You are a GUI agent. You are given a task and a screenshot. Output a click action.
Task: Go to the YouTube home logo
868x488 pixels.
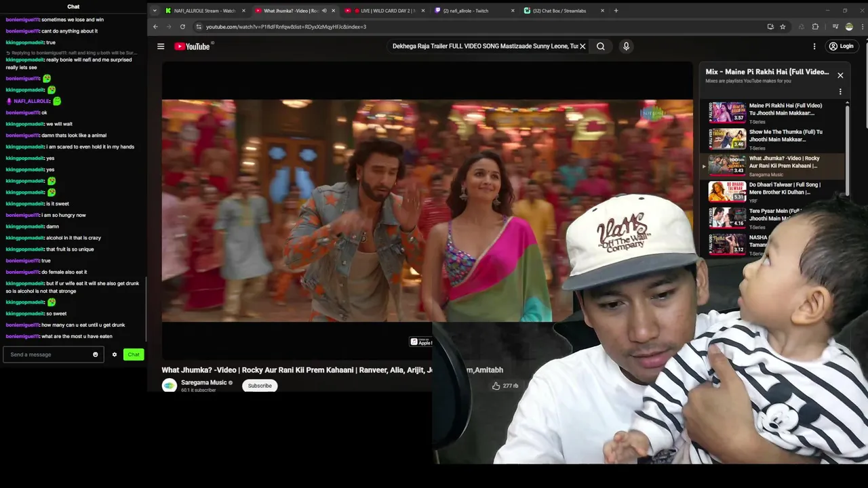pos(193,46)
